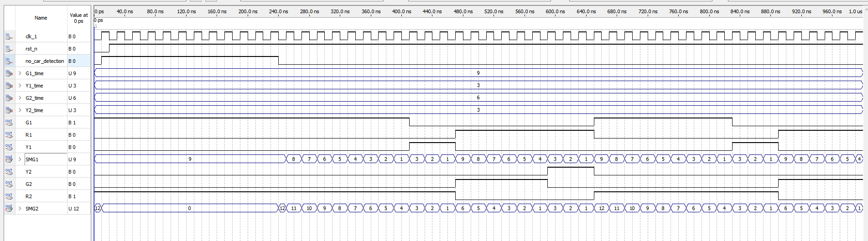Expand the G1_time bus signal

click(20, 73)
